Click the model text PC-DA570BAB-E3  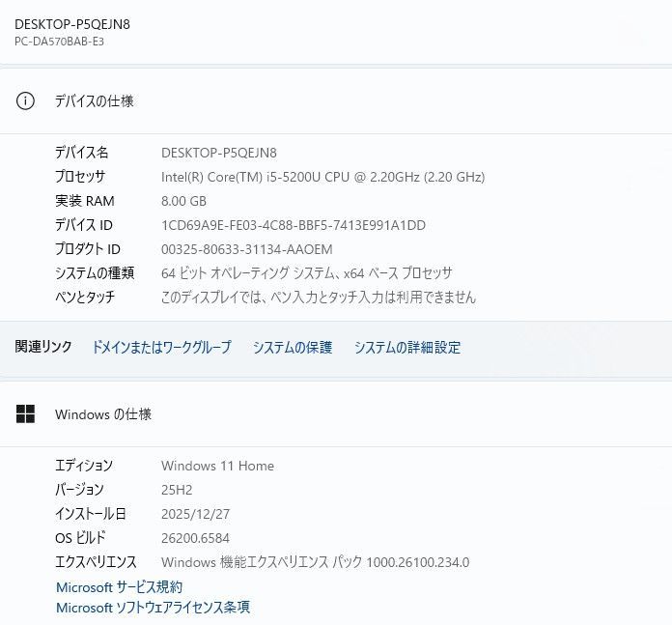point(59,42)
